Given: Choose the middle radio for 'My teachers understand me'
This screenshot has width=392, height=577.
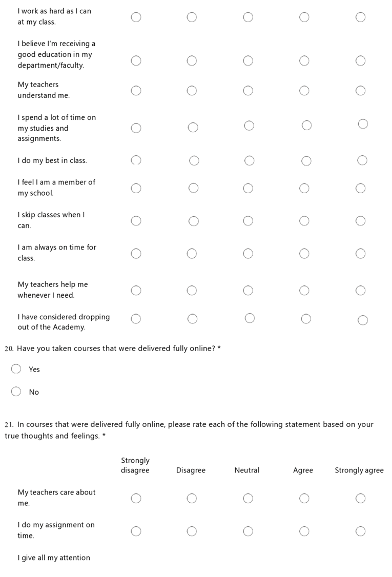Looking at the screenshot, I should pyautogui.click(x=248, y=91).
